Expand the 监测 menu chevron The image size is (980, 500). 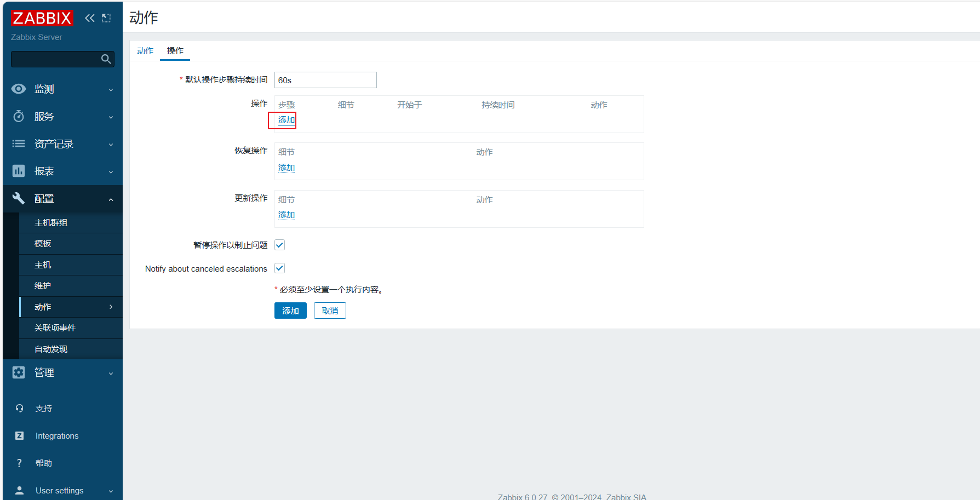click(x=111, y=90)
